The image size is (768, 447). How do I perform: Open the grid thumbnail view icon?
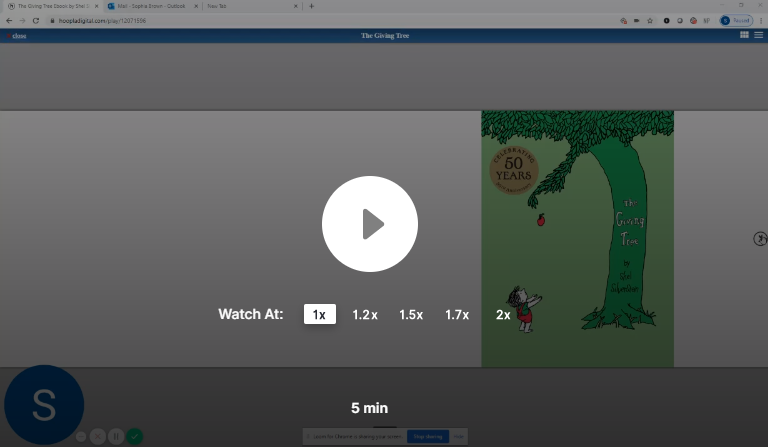tap(744, 35)
